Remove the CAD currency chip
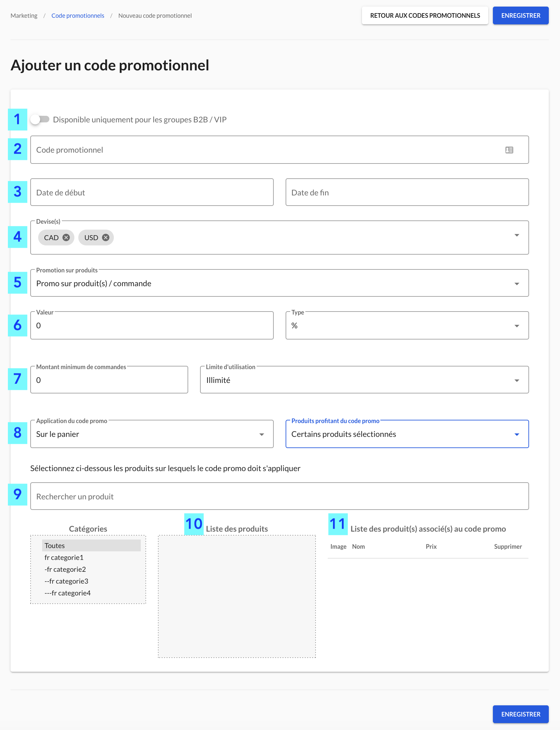 (66, 237)
